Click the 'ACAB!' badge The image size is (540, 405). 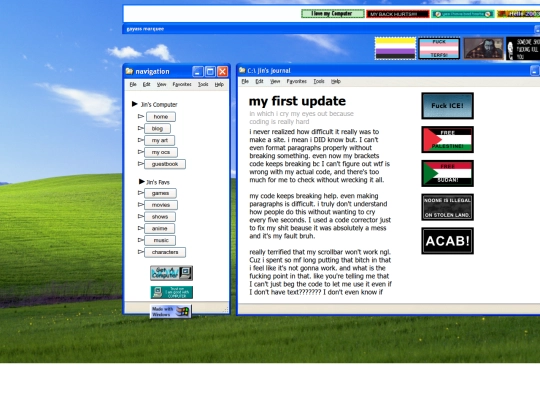447,241
